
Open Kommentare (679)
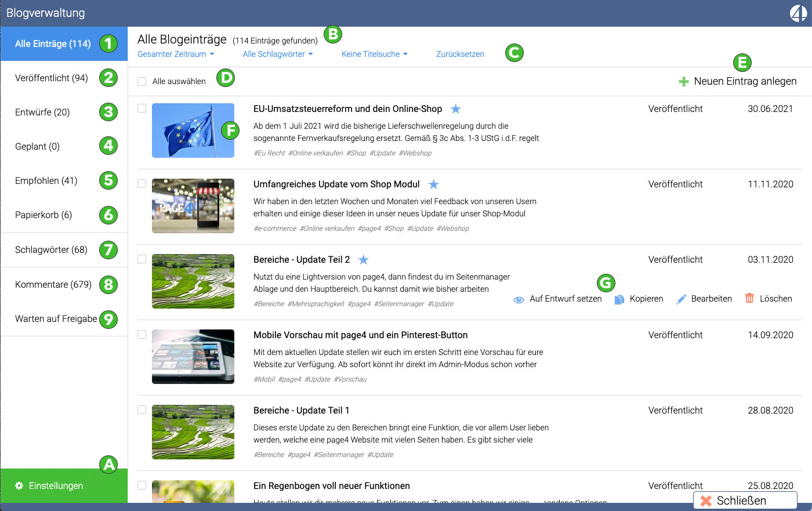(x=64, y=284)
